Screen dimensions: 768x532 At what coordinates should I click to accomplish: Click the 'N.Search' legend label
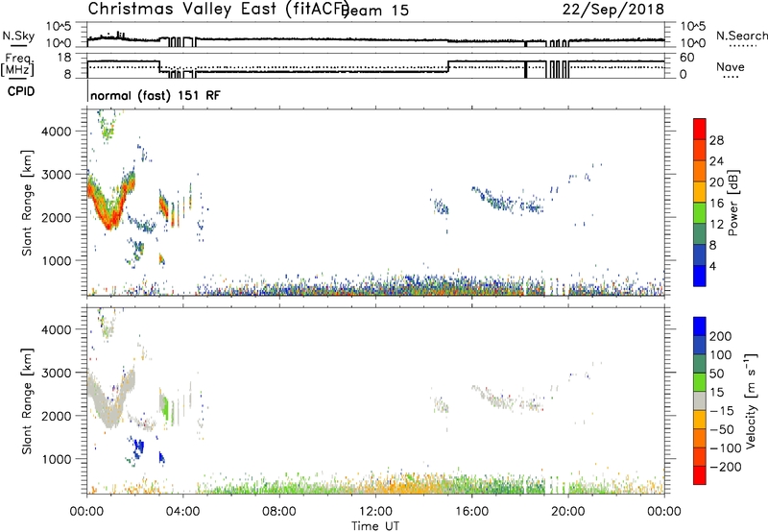tap(741, 36)
